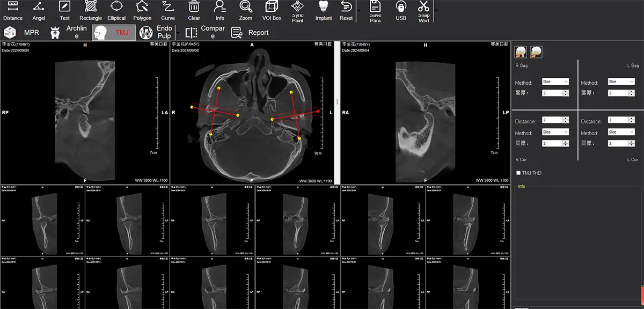Click the L Cor 层厚 stepper arrows
The height and width of the screenshot is (309, 644).
tap(632, 143)
